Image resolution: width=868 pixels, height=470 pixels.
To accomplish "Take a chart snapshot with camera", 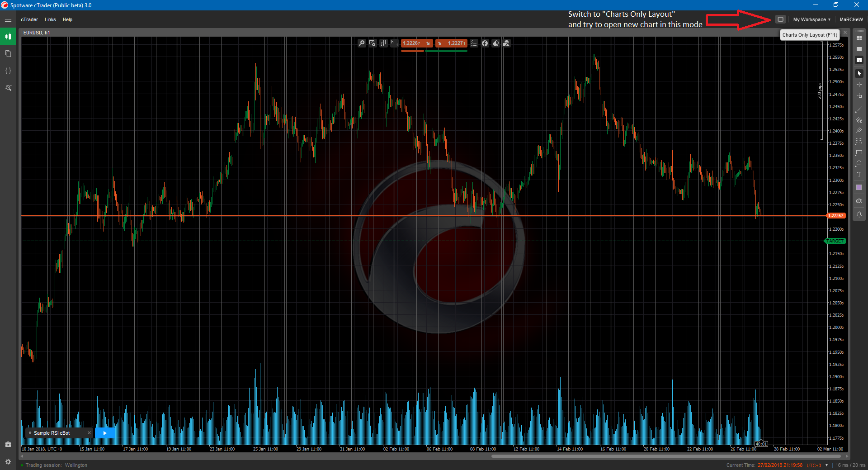I will coord(859,201).
